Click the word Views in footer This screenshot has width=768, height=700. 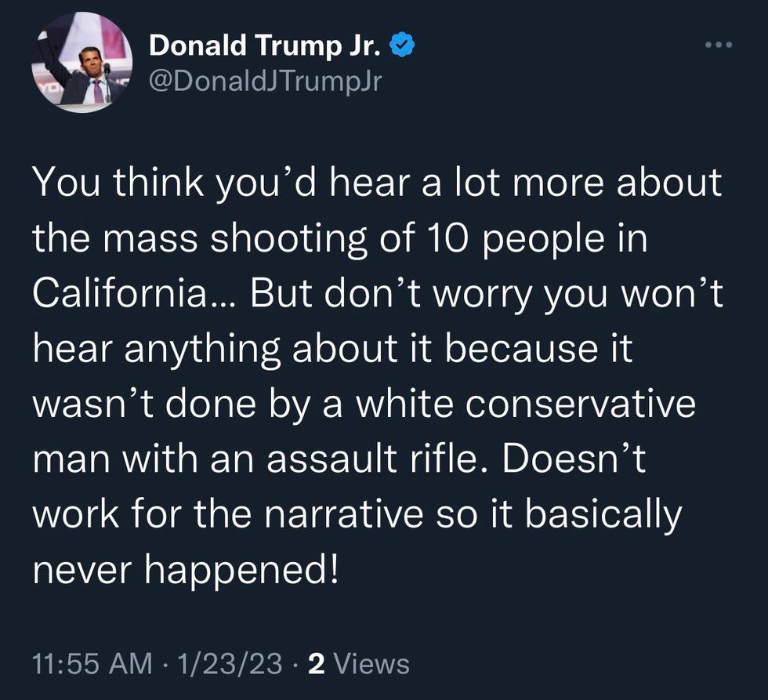(371, 664)
